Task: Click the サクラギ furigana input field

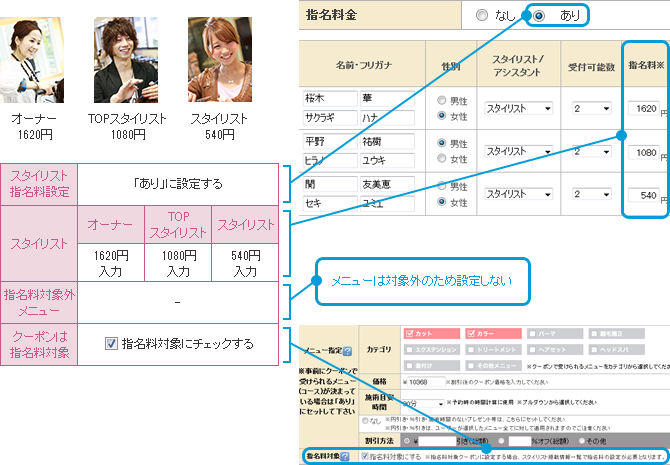Action: click(x=327, y=116)
